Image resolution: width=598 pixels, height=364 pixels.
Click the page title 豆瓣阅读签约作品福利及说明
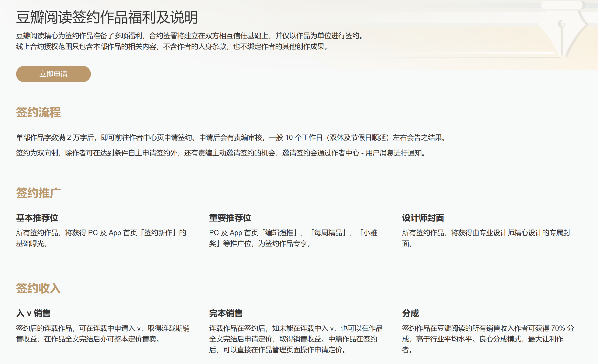tap(107, 18)
